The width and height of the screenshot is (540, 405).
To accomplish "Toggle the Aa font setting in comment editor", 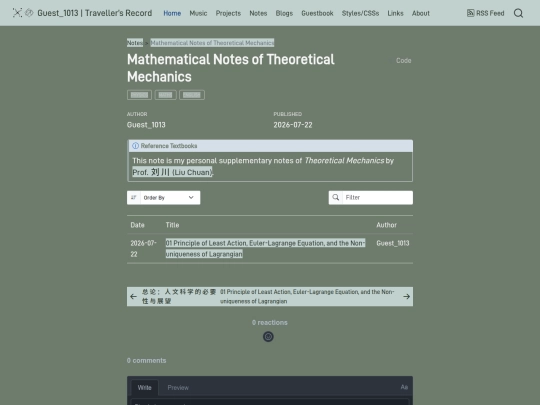I will click(404, 387).
